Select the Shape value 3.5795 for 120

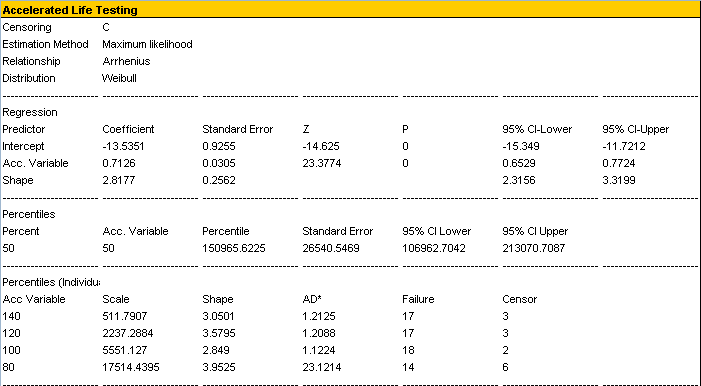pos(219,333)
